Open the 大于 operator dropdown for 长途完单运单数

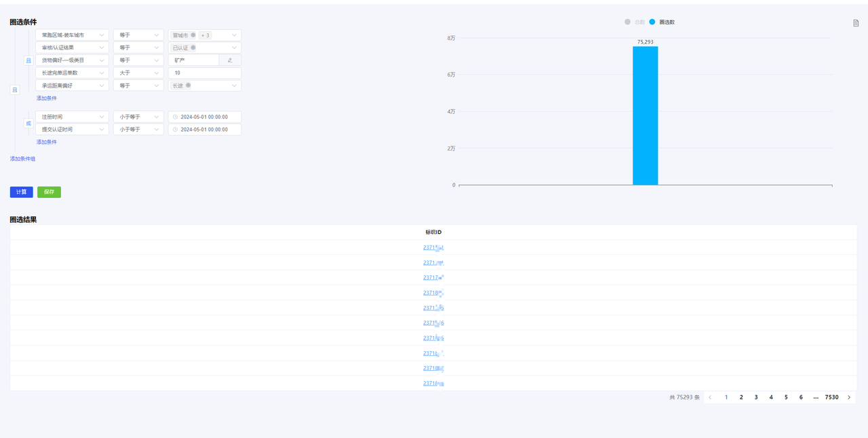pyautogui.click(x=138, y=73)
